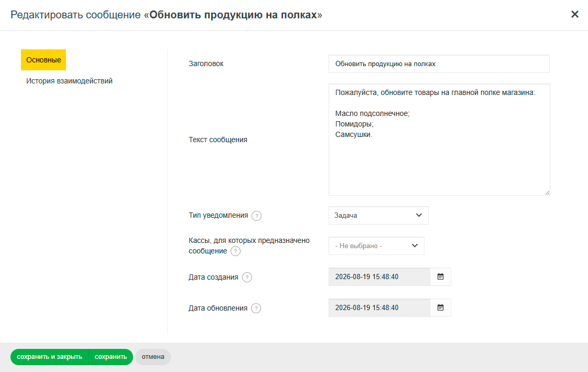Click the Заголовок input field
The width and height of the screenshot is (588, 372).
[x=439, y=64]
